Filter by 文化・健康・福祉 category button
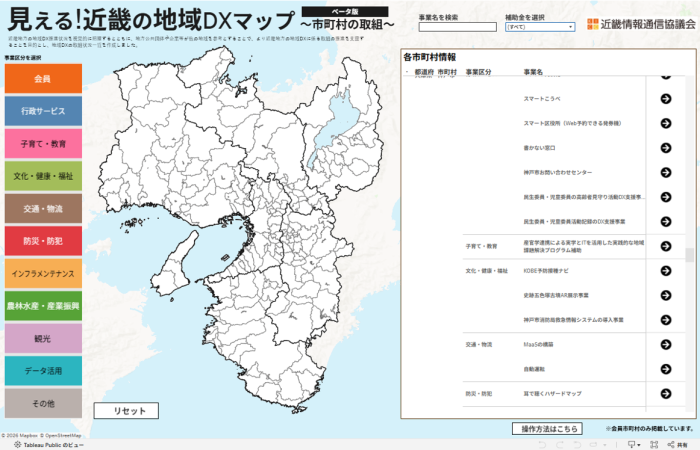The image size is (700, 450). [43, 176]
